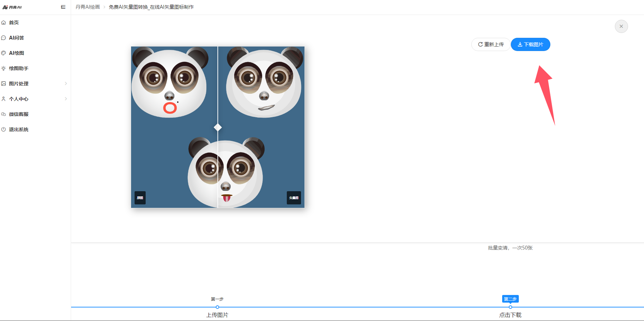Screen dimensions: 644x321
Task: Click the blue 下载图片 button
Action: click(530, 44)
